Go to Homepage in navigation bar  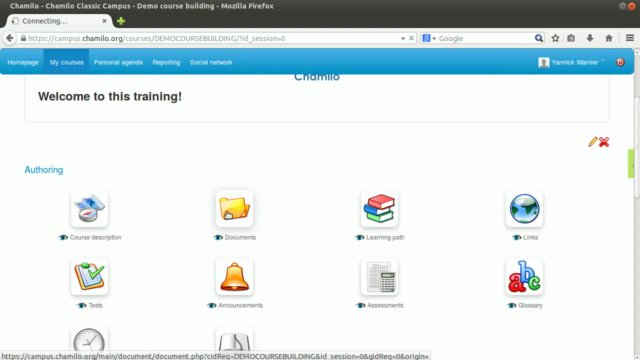tap(23, 62)
